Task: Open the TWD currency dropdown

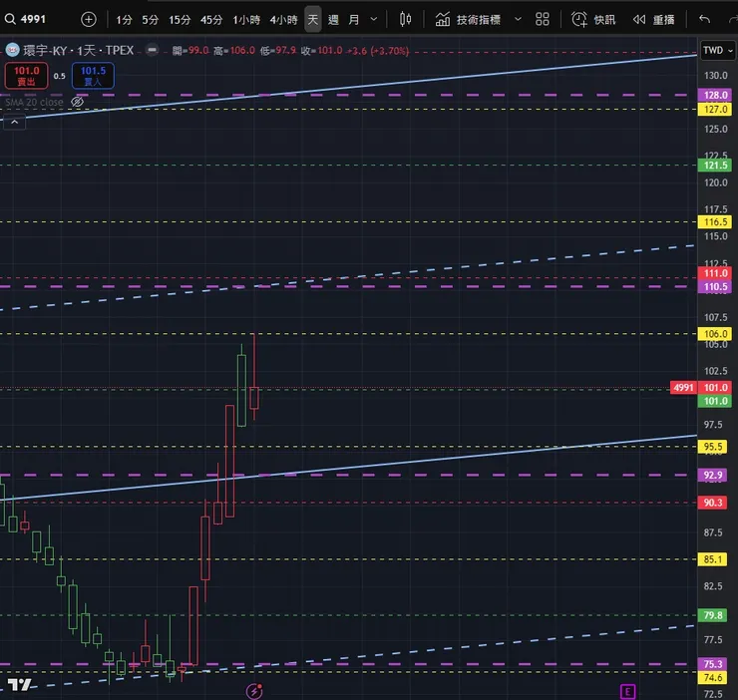Action: 718,51
